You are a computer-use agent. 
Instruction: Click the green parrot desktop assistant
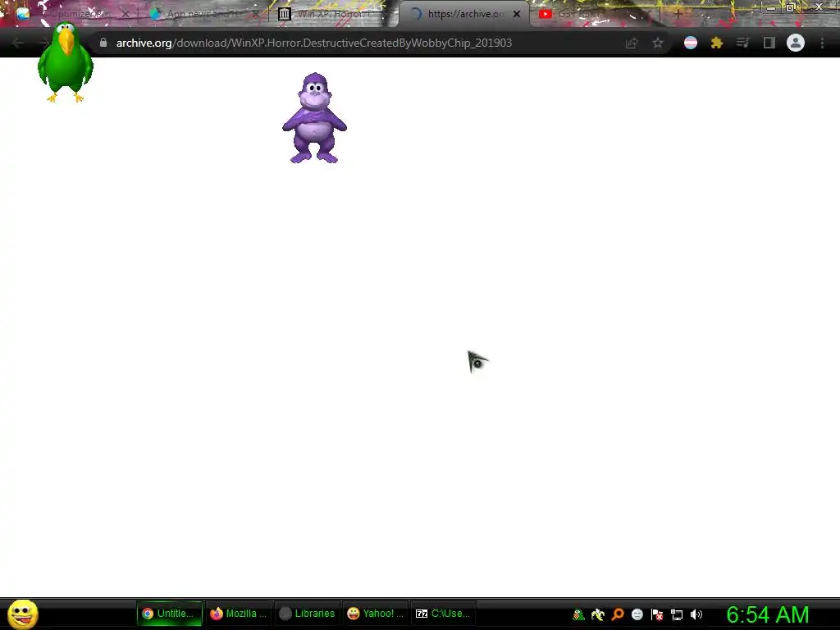(x=66, y=62)
